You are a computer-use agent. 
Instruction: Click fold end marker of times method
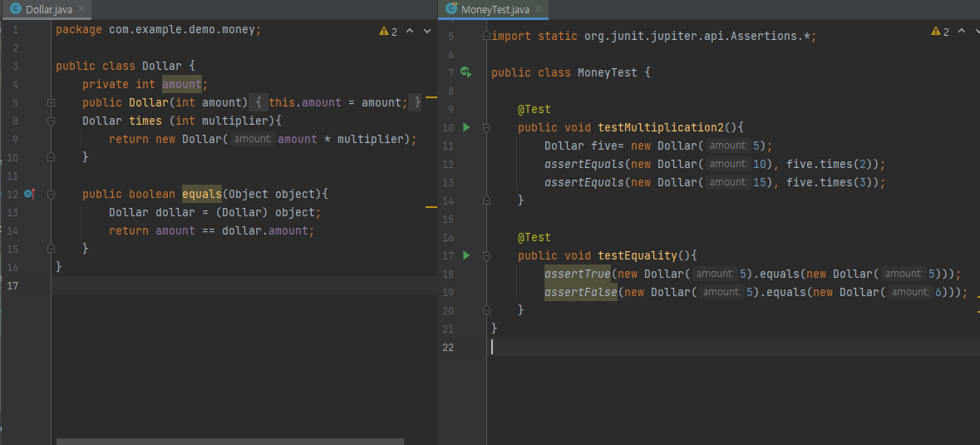[52, 157]
